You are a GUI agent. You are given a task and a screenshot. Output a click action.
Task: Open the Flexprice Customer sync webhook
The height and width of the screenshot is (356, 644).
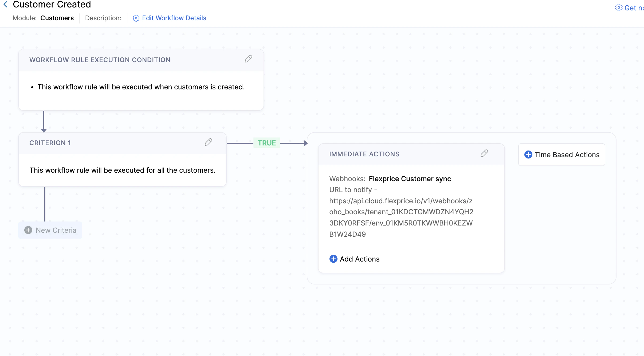click(x=410, y=179)
